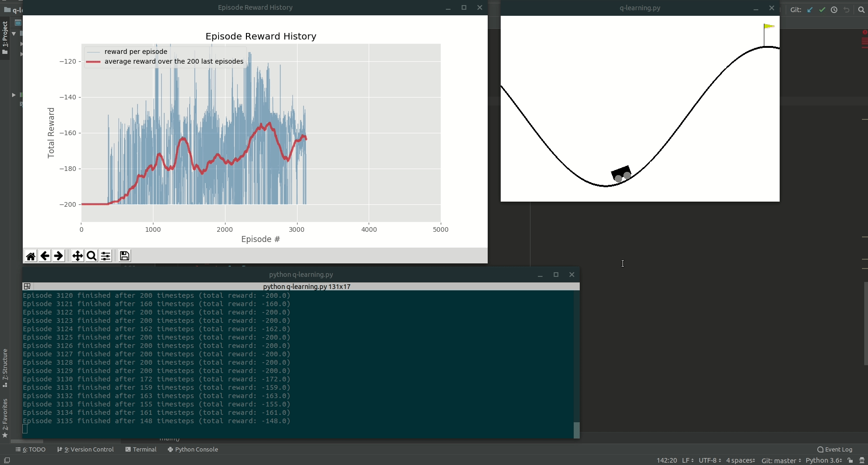
Task: Save the figure with disk icon
Action: click(x=125, y=256)
